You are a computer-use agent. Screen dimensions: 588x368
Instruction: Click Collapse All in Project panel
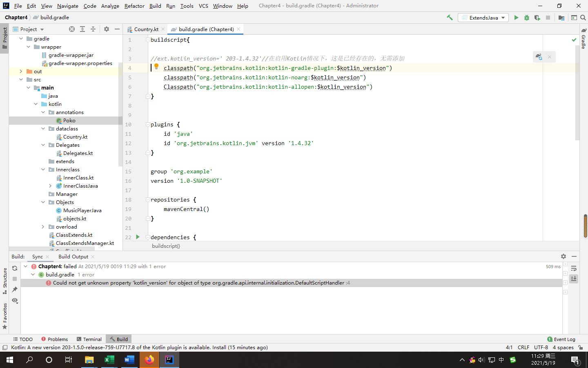(93, 29)
